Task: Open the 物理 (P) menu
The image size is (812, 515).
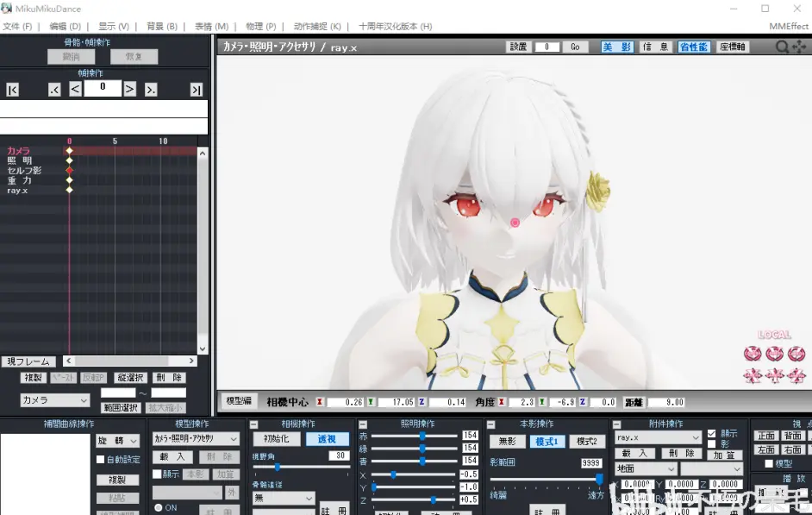Action: click(x=260, y=26)
